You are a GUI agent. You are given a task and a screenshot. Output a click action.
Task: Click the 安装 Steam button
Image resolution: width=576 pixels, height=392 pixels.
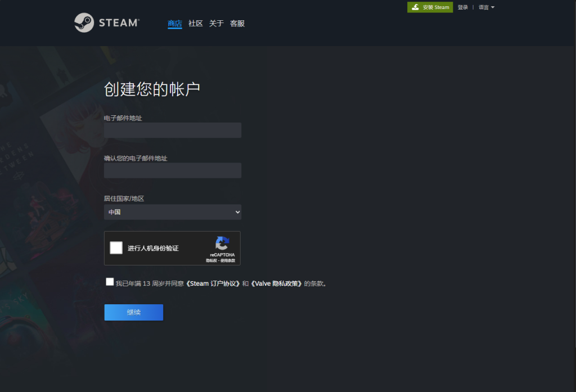[x=430, y=7]
